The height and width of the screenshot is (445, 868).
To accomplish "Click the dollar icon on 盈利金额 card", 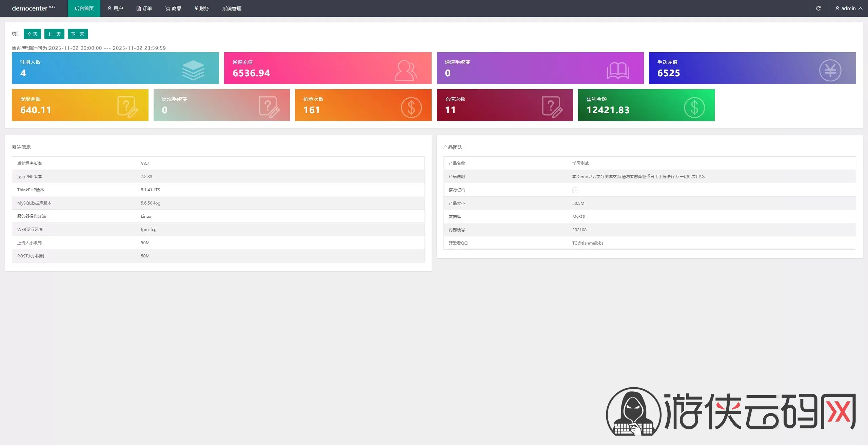I will [x=694, y=107].
